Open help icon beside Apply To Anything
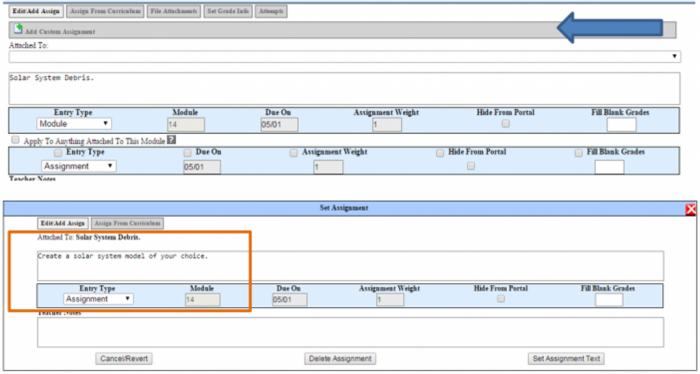This screenshot has width=700, height=374. click(x=171, y=140)
